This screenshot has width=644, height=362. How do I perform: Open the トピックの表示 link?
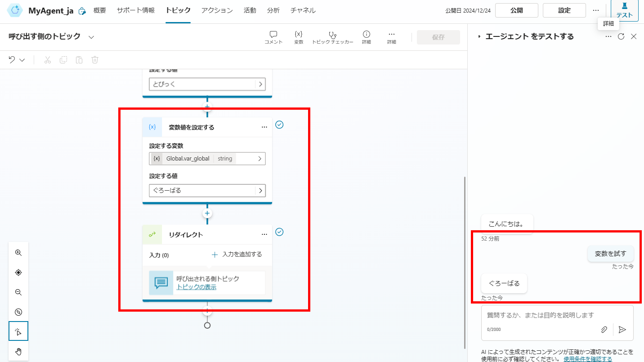pos(196,287)
